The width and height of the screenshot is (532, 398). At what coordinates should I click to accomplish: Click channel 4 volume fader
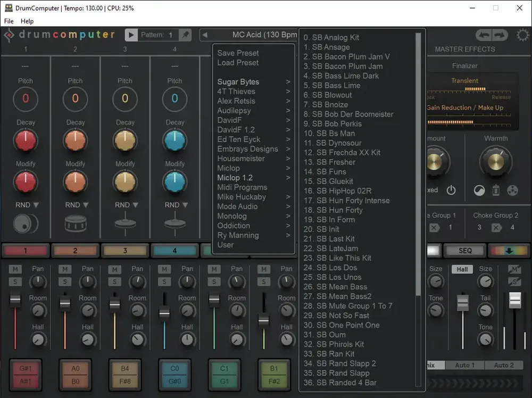pyautogui.click(x=164, y=312)
